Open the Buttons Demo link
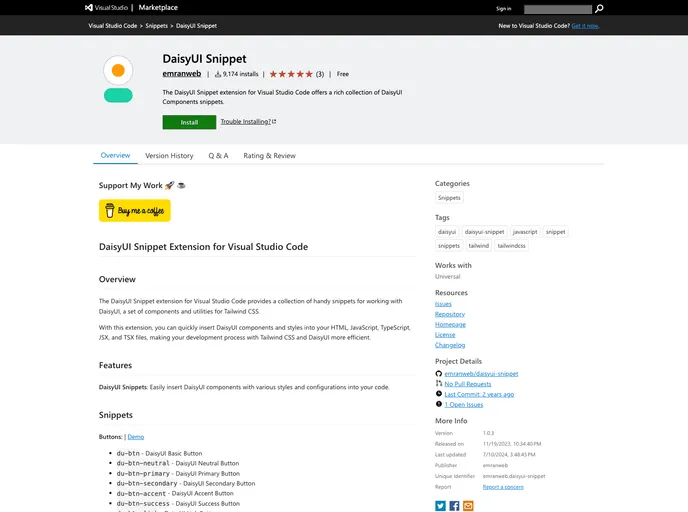Viewport: 688px width, 512px height. (136, 437)
